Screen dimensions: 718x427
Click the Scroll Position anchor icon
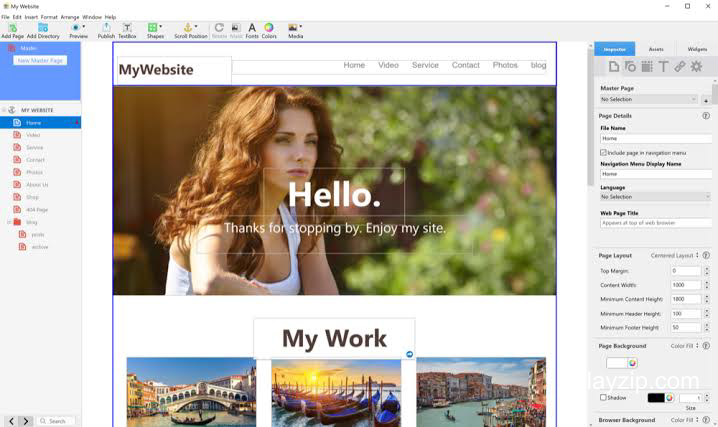[x=188, y=27]
